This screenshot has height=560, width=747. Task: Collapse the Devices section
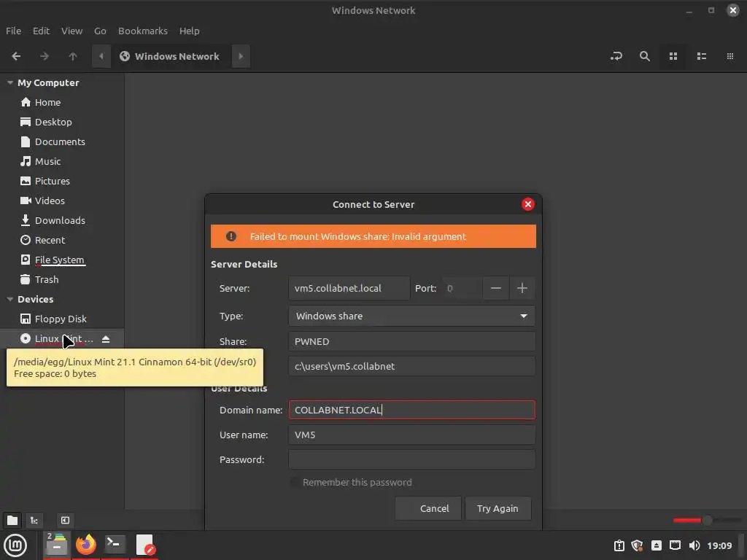[x=10, y=299]
